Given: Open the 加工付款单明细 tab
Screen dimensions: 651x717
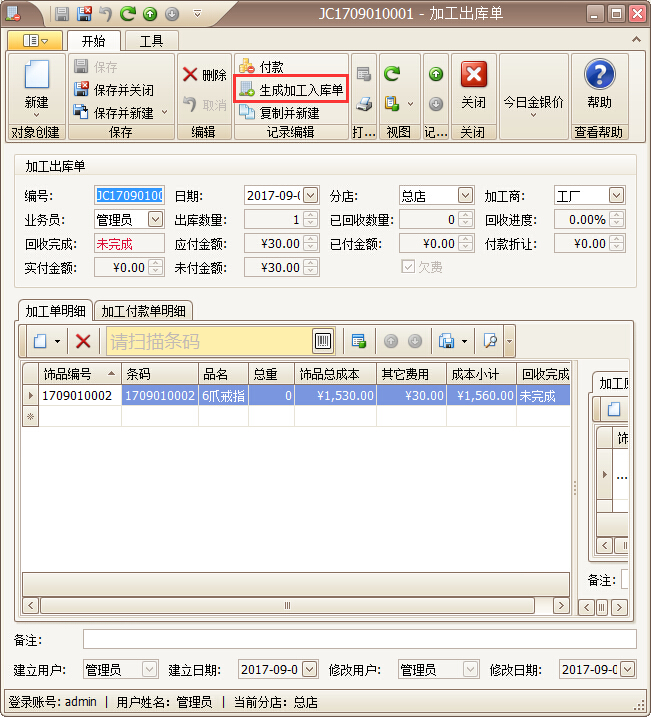Looking at the screenshot, I should pyautogui.click(x=147, y=311).
